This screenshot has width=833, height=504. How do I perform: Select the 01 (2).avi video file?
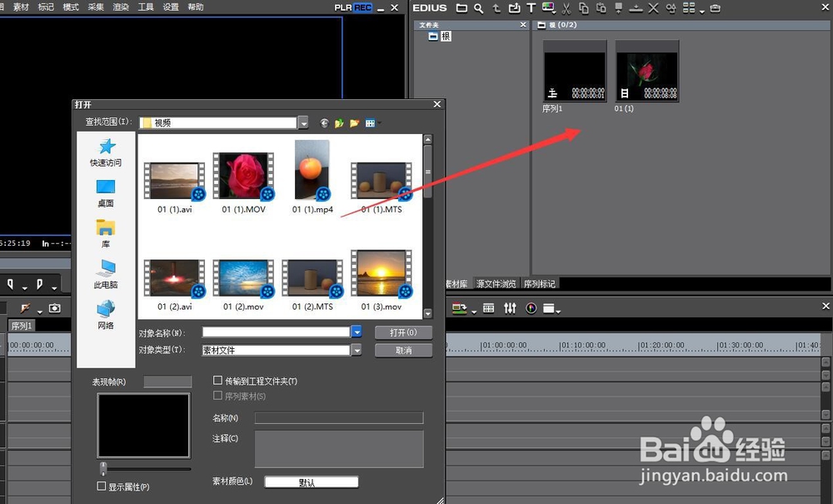coord(175,285)
